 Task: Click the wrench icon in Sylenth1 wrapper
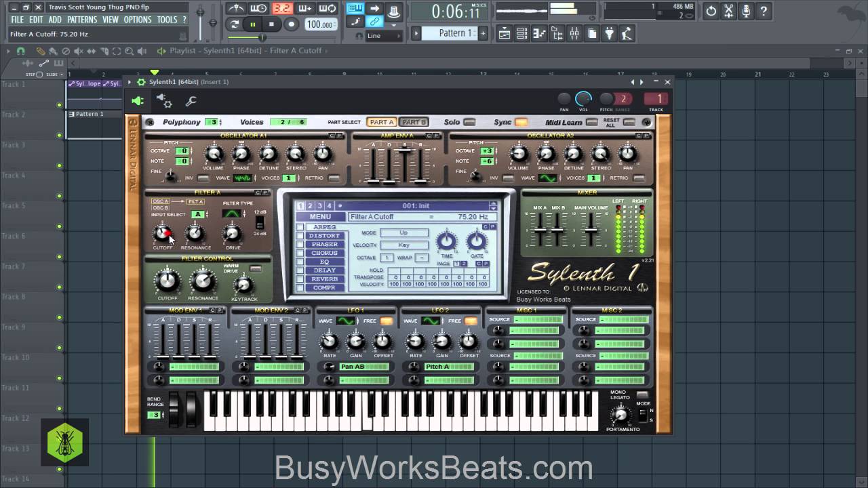pos(191,101)
